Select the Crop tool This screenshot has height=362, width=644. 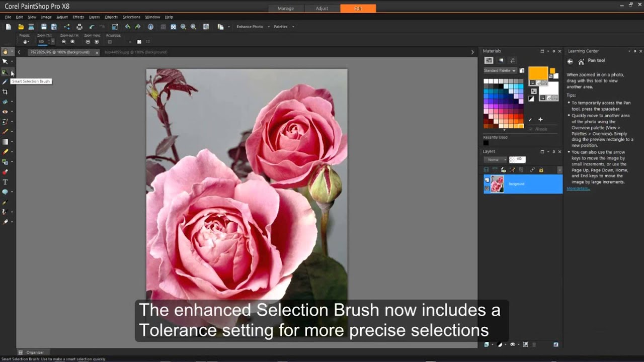5,92
